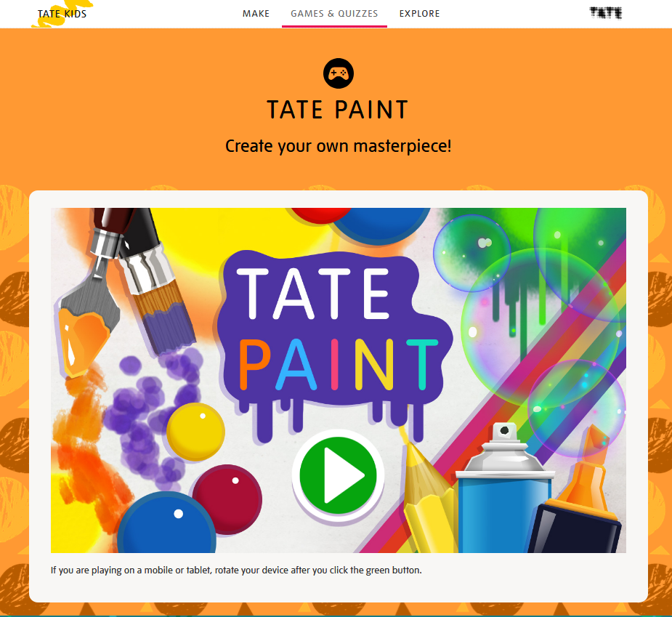Screen dimensions: 672x617
Task: Click the black game controller icon
Action: click(x=338, y=73)
